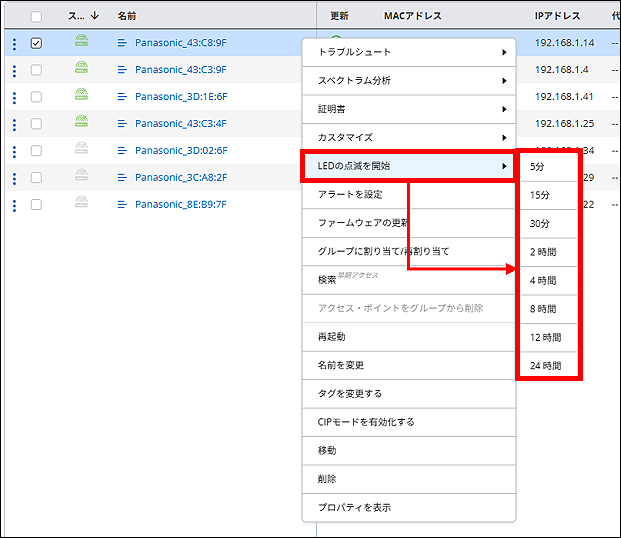The image size is (621, 538).
Task: Click the list icon beside Panasonic_43:C3:4F
Action: (122, 124)
